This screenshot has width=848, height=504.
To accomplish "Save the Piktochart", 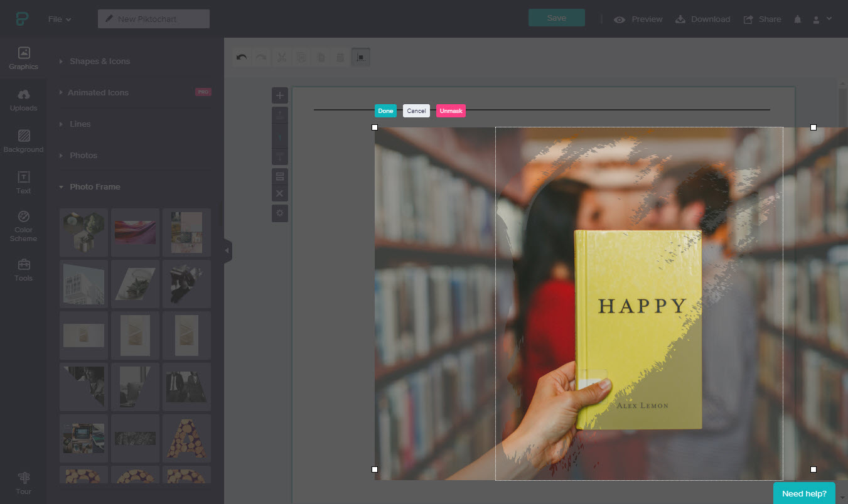I will (x=557, y=18).
